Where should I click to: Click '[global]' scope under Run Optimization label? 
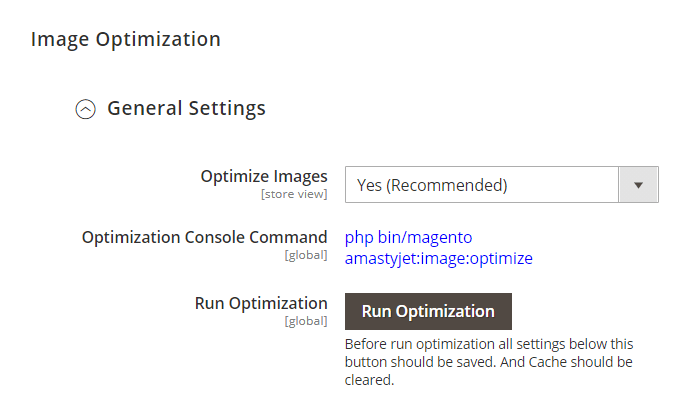(x=306, y=321)
